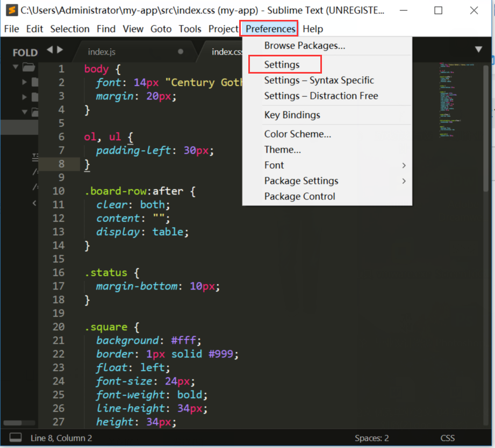The image size is (495, 448).
Task: Launch Package Control from the menu
Action: point(327,197)
